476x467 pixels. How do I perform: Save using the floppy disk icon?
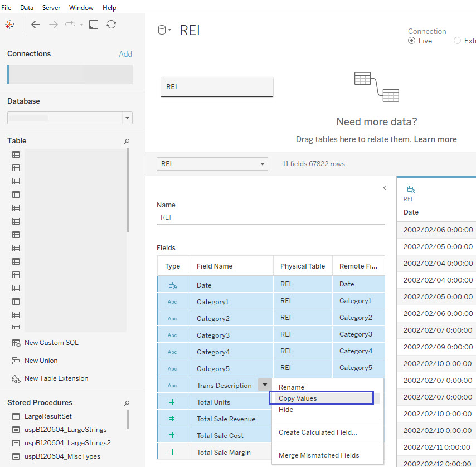coord(94,25)
